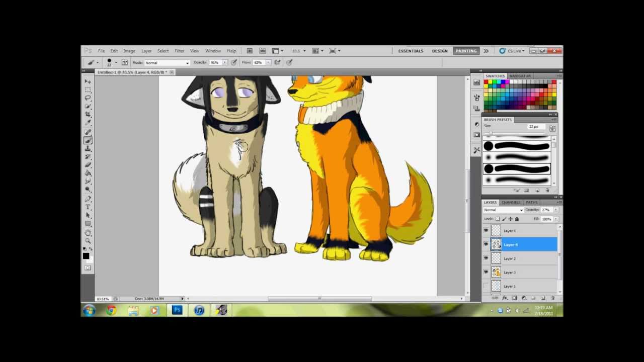Create a new layer icon
This screenshot has width=644, height=362.
(543, 298)
